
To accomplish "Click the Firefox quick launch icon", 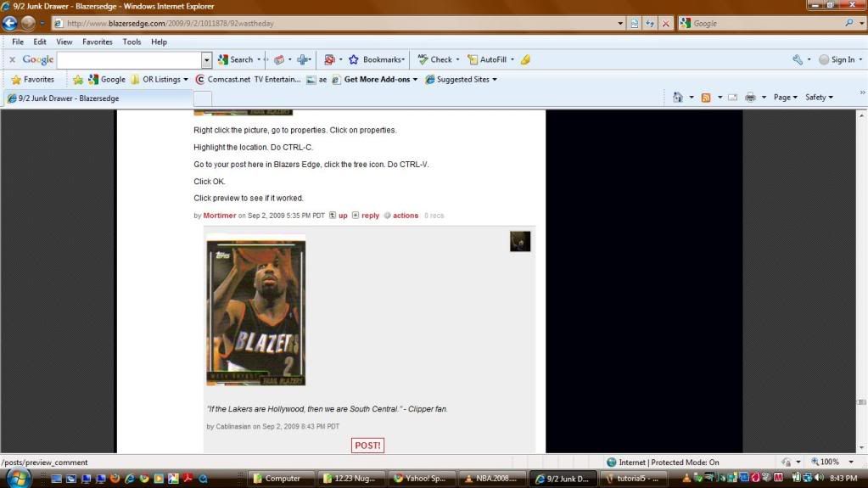I will point(115,478).
